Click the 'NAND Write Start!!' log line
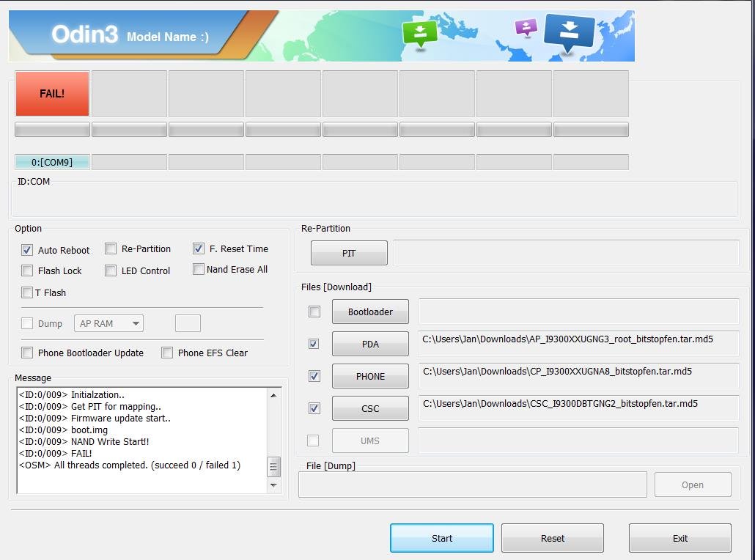This screenshot has height=560, width=755. click(84, 441)
